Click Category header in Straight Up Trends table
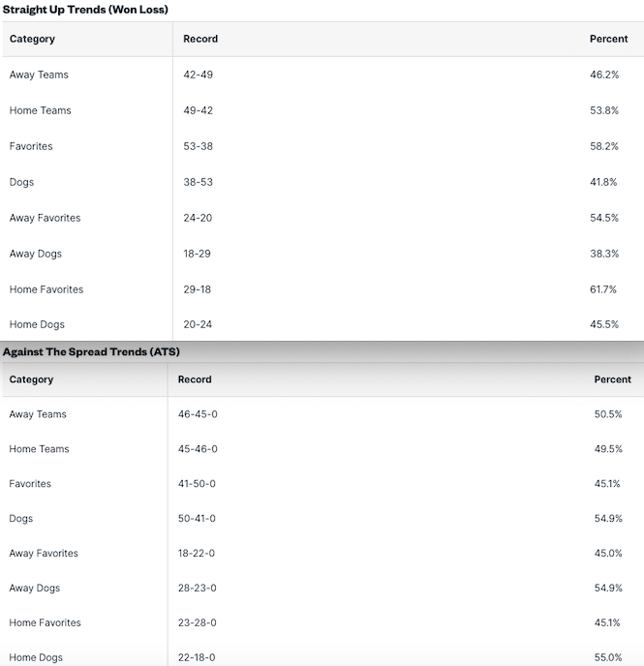Screen dimensions: 644x666 tap(32, 39)
